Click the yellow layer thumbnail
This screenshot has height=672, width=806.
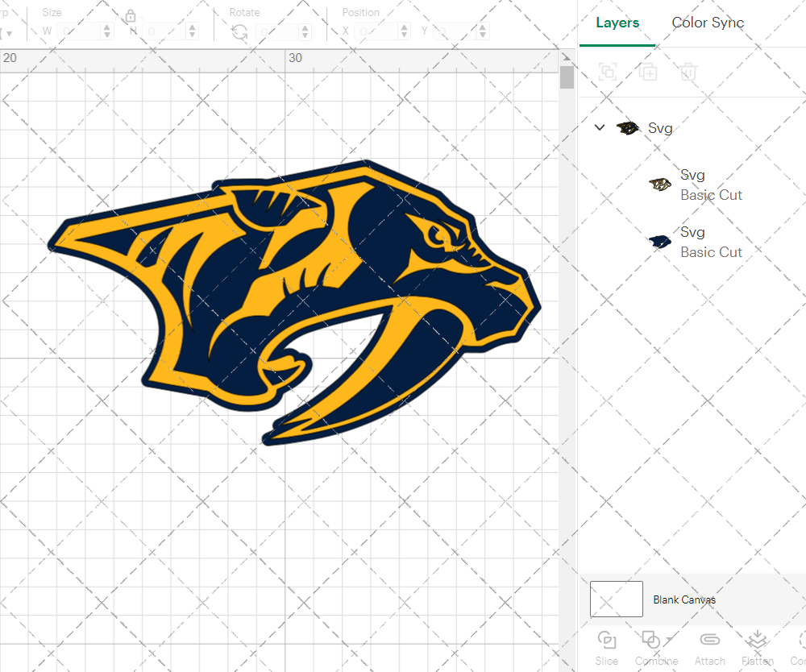(x=660, y=184)
